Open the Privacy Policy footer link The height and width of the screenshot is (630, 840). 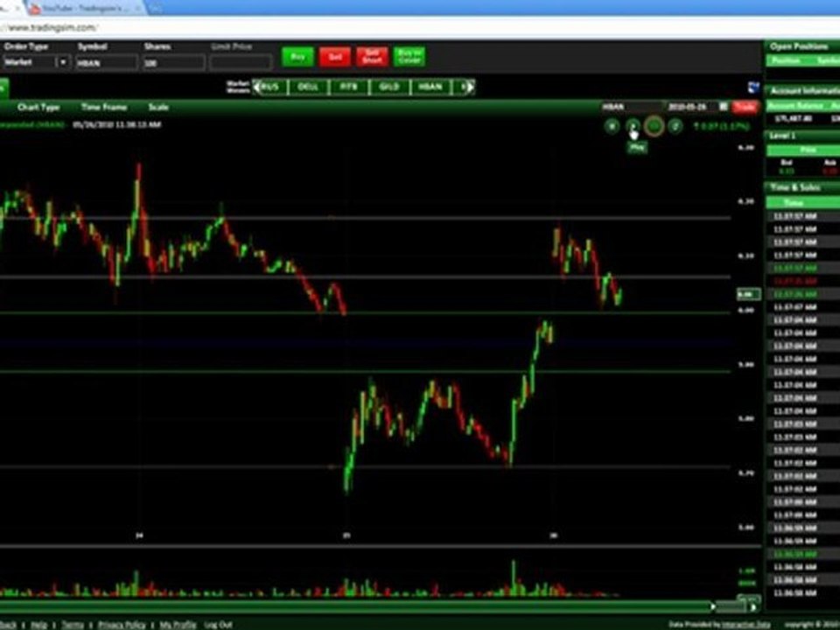[x=122, y=625]
